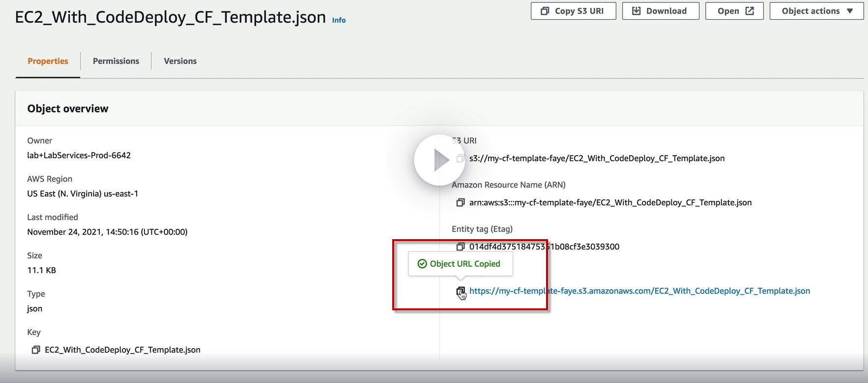868x383 pixels.
Task: Open the Info link beside the title
Action: click(339, 20)
